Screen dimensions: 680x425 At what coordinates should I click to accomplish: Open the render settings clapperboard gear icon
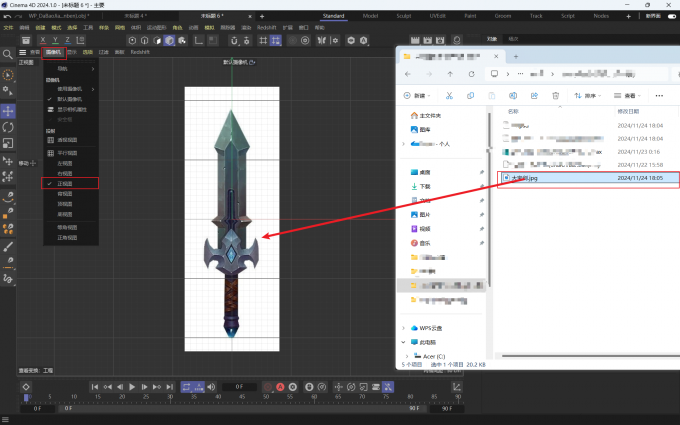click(440, 40)
